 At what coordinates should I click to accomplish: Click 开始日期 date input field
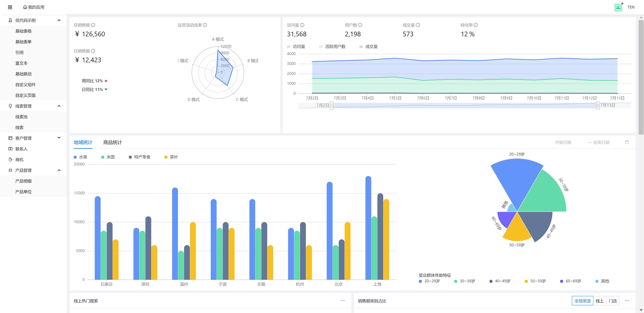tap(563, 142)
